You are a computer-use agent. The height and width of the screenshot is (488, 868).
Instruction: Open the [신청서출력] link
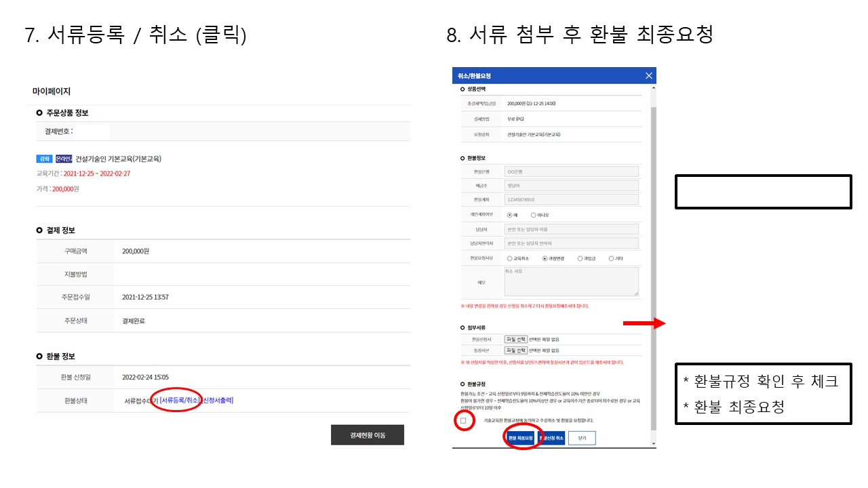(x=218, y=401)
